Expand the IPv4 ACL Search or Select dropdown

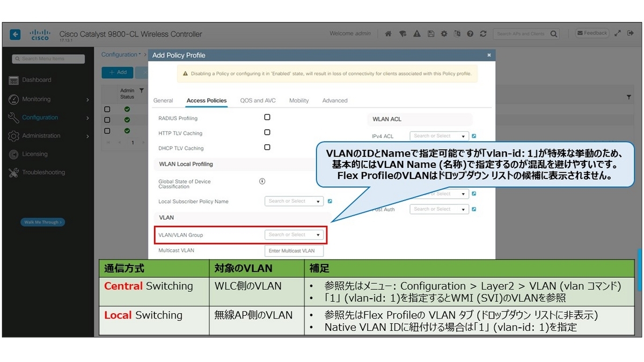point(438,136)
